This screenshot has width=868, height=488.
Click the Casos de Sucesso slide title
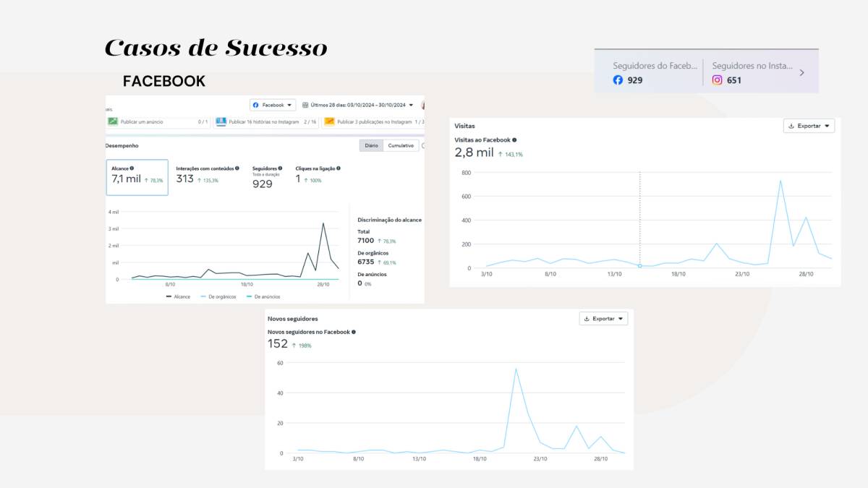tap(216, 48)
